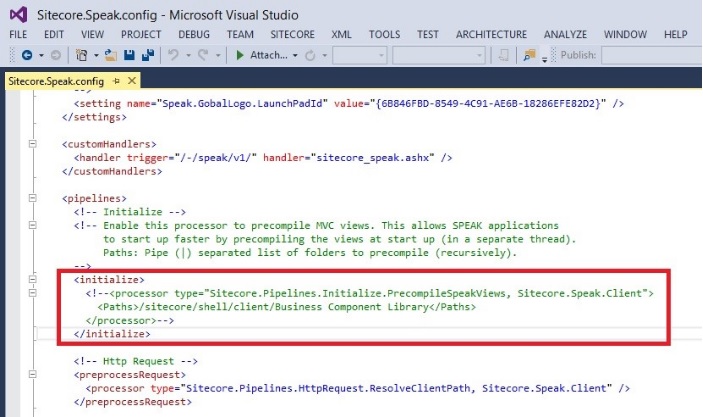Open the ANALYZE menu
The height and width of the screenshot is (417, 703).
pyautogui.click(x=565, y=35)
